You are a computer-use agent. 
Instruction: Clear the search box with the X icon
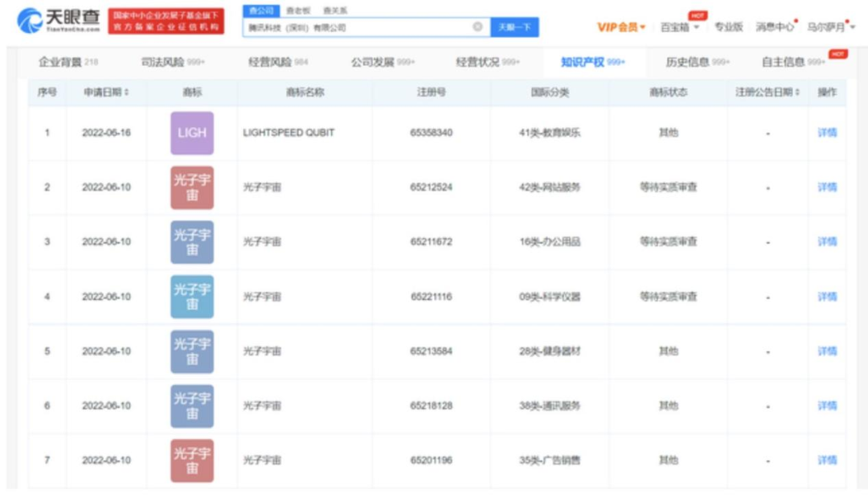(x=477, y=27)
